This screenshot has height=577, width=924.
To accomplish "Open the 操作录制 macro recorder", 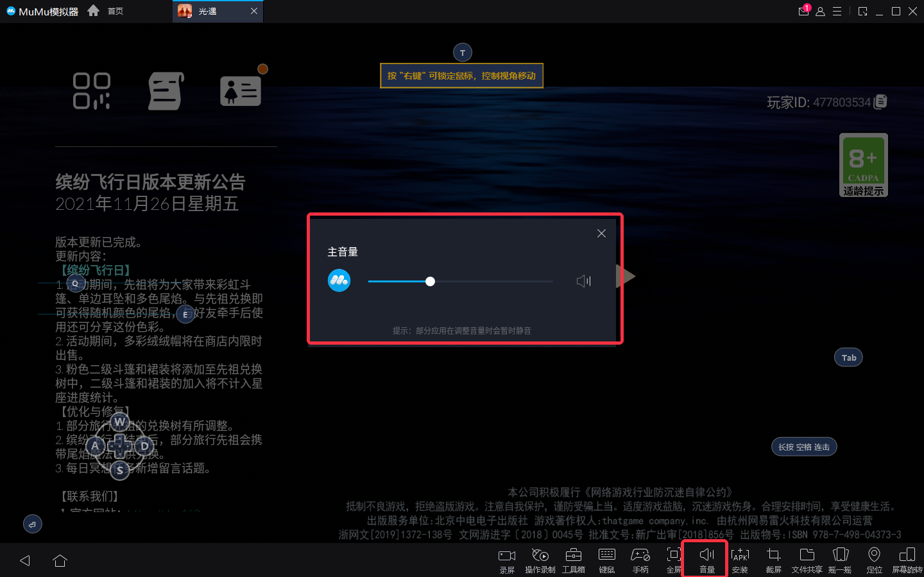I will [540, 560].
